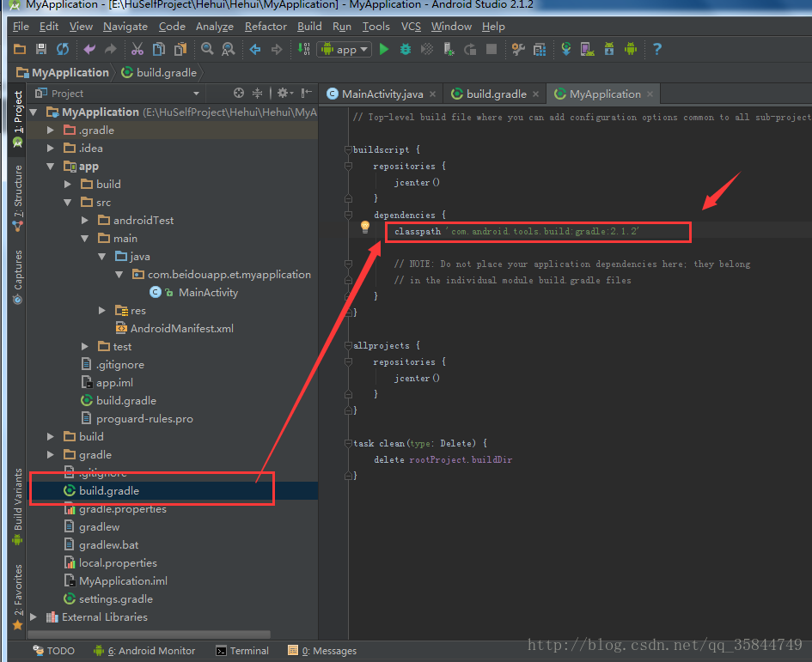The height and width of the screenshot is (662, 812).
Task: Open Project Structure toolbar icon
Action: point(518,49)
